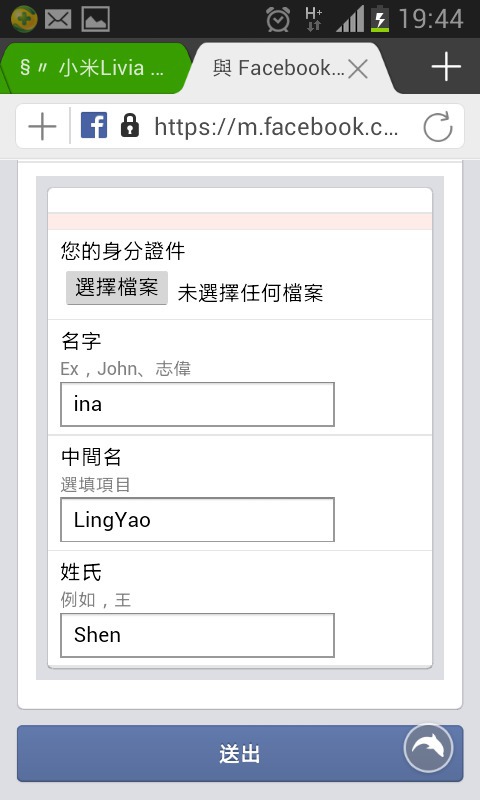480x800 pixels.
Task: Tap the add bookmark plus in address bar
Action: pyautogui.click(x=42, y=127)
